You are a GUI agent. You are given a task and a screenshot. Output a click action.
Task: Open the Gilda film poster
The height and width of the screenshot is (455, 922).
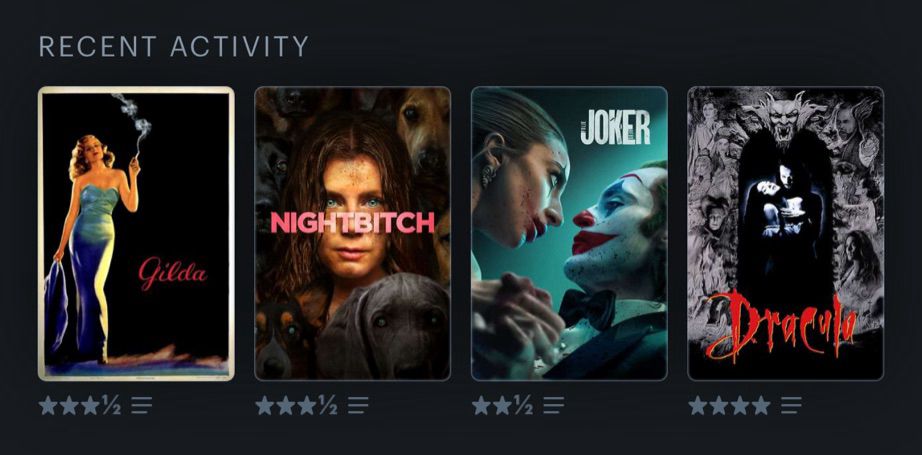pyautogui.click(x=136, y=233)
